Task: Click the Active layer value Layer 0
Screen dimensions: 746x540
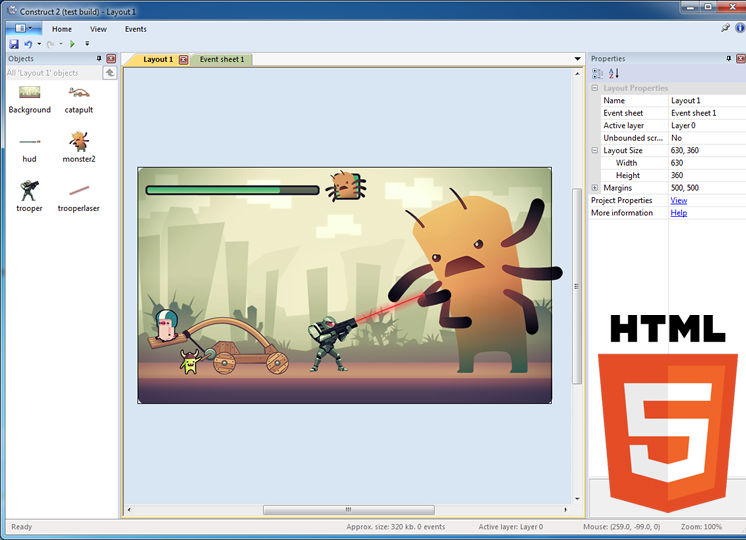Action: click(707, 125)
